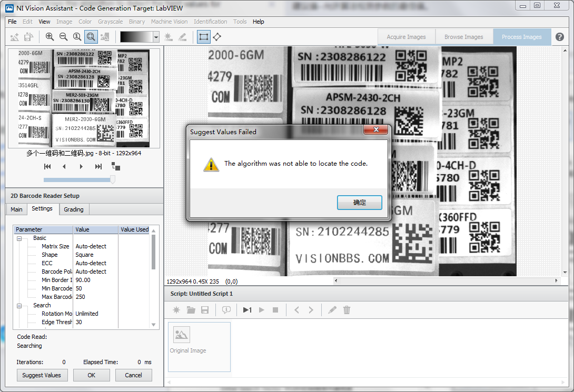Open the View menu

click(x=44, y=22)
